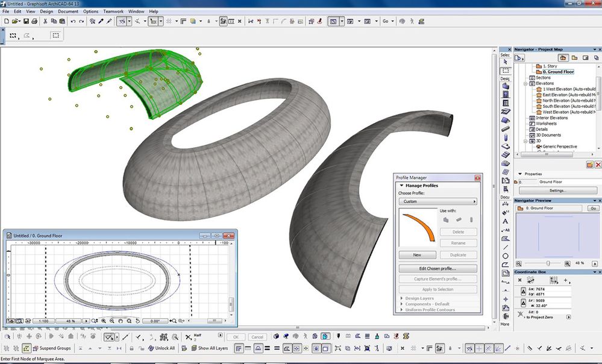Click the Project Map icon in Navigator
Image resolution: width=602 pixels, height=364 pixels.
(562, 57)
